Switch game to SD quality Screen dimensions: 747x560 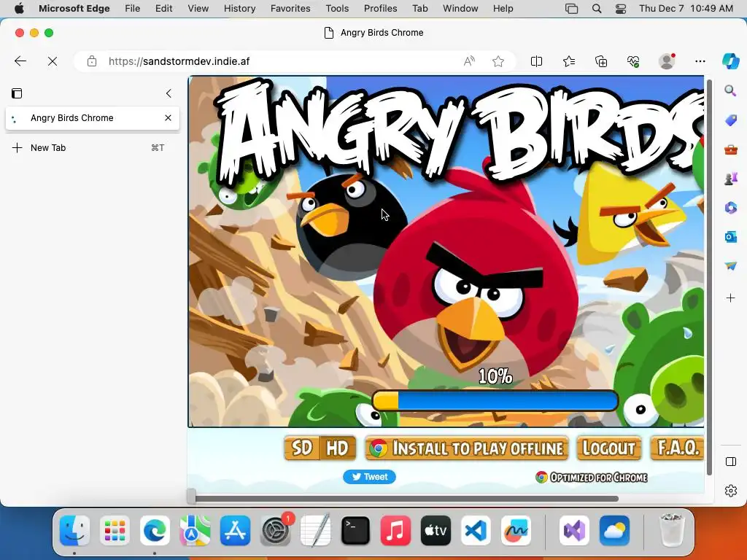302,448
